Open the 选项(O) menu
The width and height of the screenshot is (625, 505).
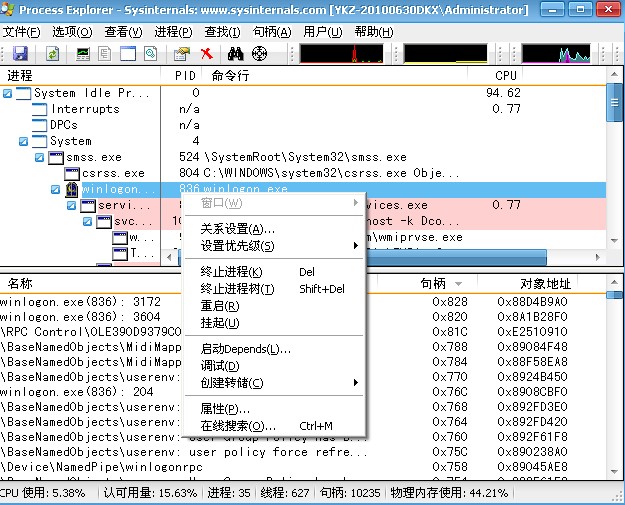72,31
